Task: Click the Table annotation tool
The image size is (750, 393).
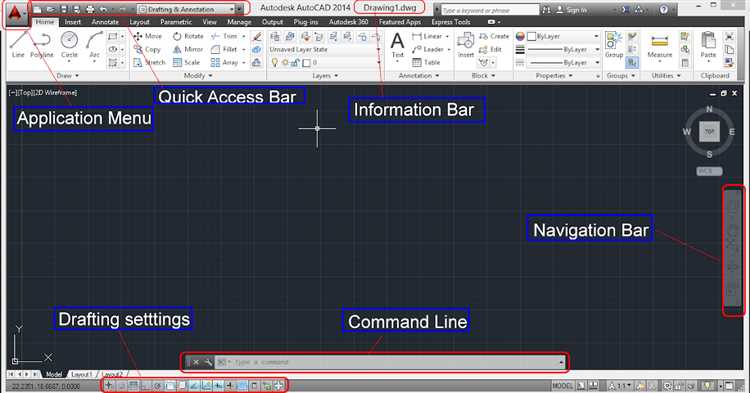Action: click(x=426, y=62)
